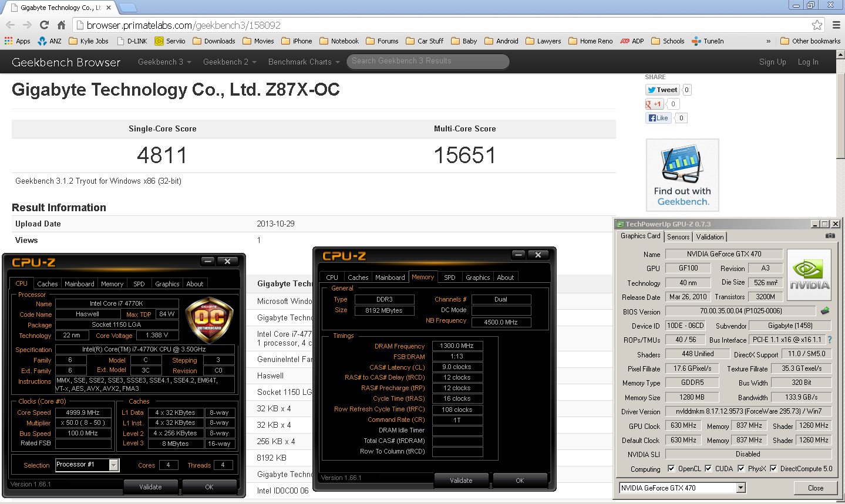Open the Forums bookmark folder
Screen dimensions: 845x504
(382, 41)
